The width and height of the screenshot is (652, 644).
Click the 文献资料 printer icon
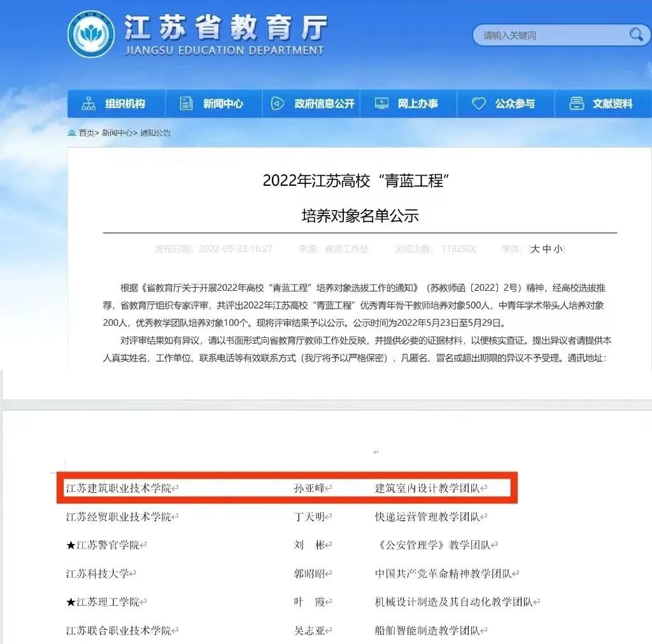[x=577, y=104]
